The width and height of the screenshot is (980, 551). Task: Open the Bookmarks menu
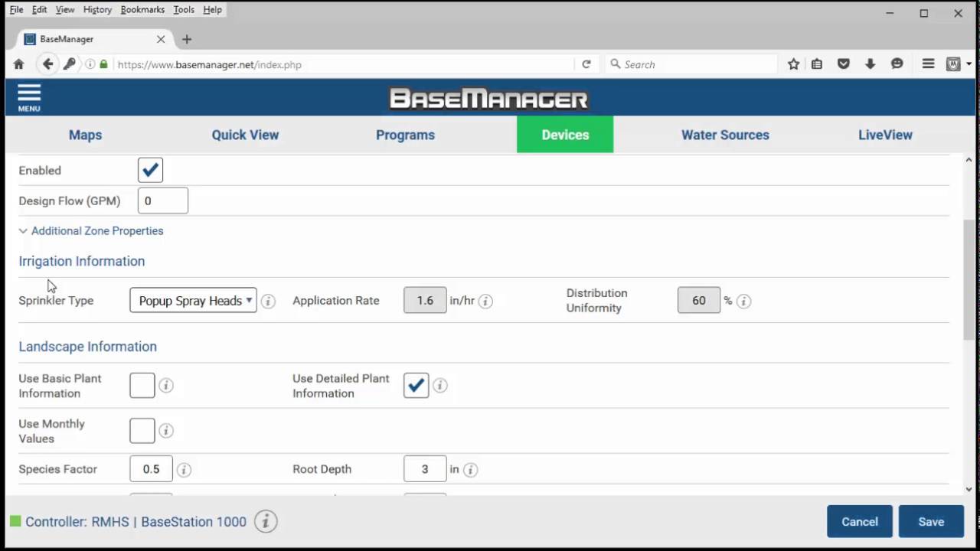pos(142,9)
